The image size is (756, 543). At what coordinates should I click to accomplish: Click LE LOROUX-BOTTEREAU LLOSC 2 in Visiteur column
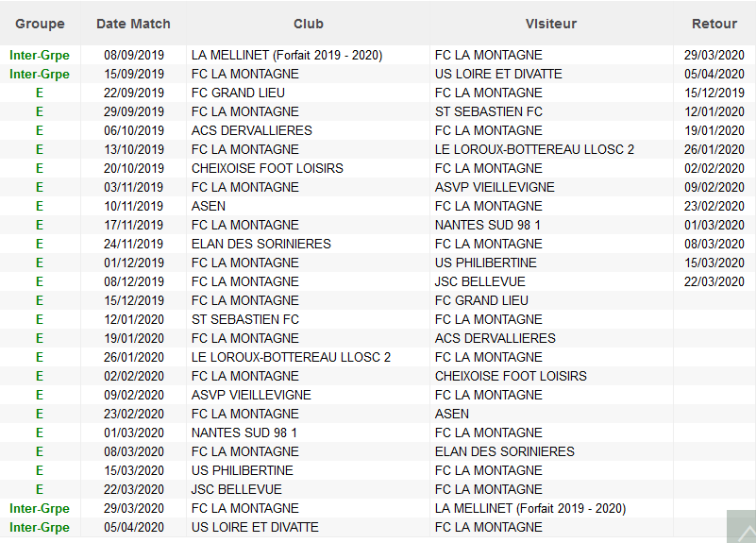534,149
